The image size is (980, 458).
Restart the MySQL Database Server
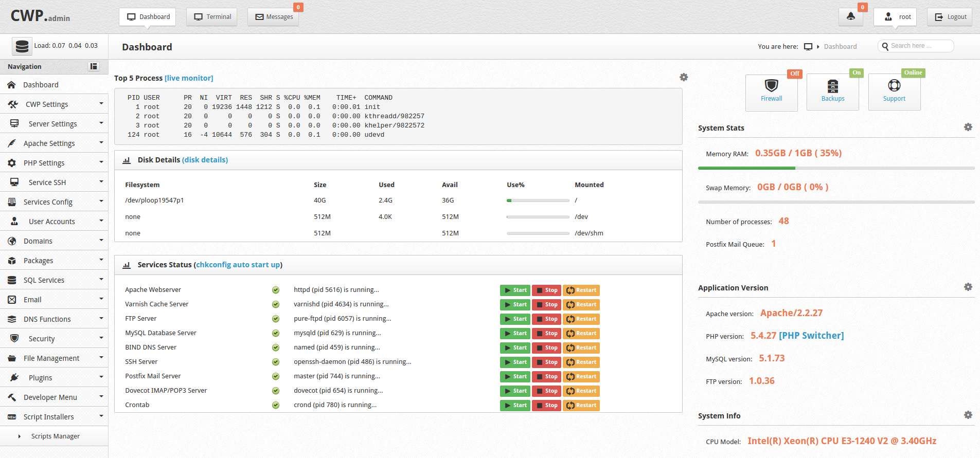[x=581, y=334]
